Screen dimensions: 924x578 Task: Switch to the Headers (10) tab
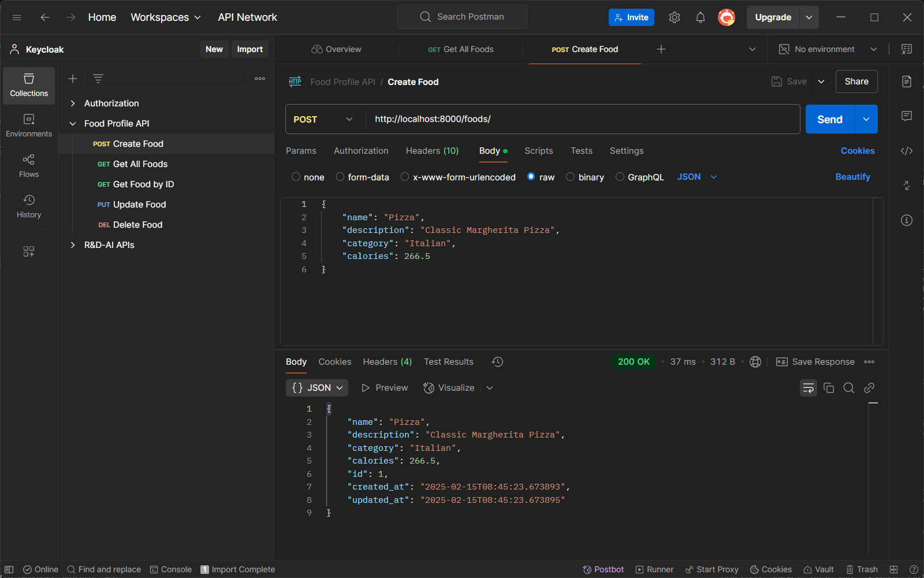tap(432, 151)
